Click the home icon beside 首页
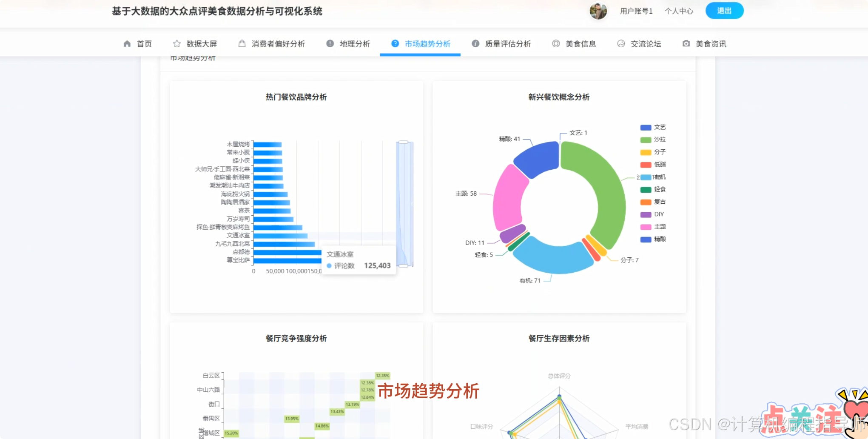868x439 pixels. [127, 43]
